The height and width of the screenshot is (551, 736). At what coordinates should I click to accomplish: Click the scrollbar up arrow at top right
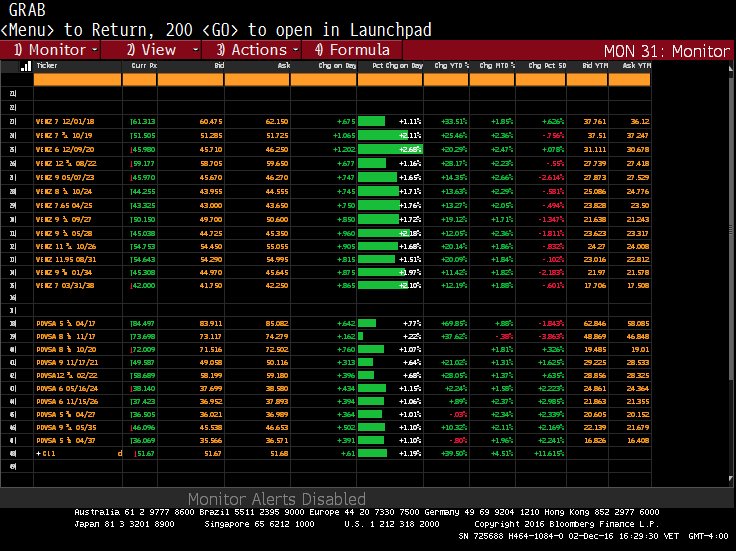click(731, 68)
